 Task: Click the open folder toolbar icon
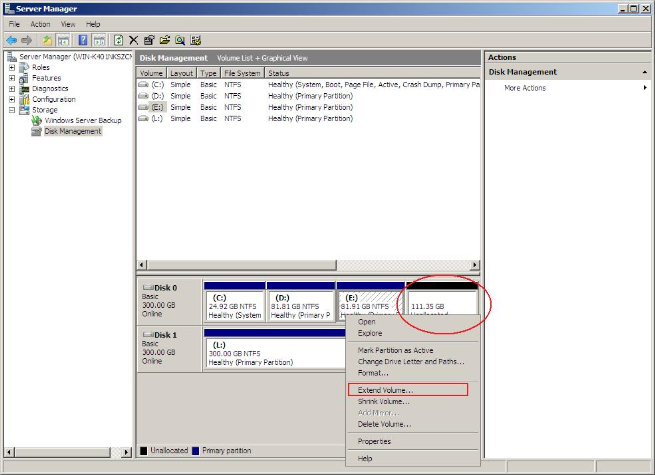tap(165, 40)
